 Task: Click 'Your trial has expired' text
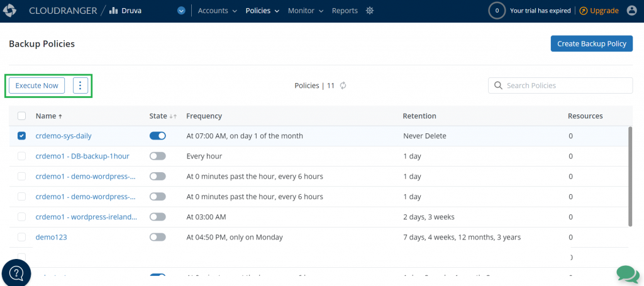(x=540, y=11)
